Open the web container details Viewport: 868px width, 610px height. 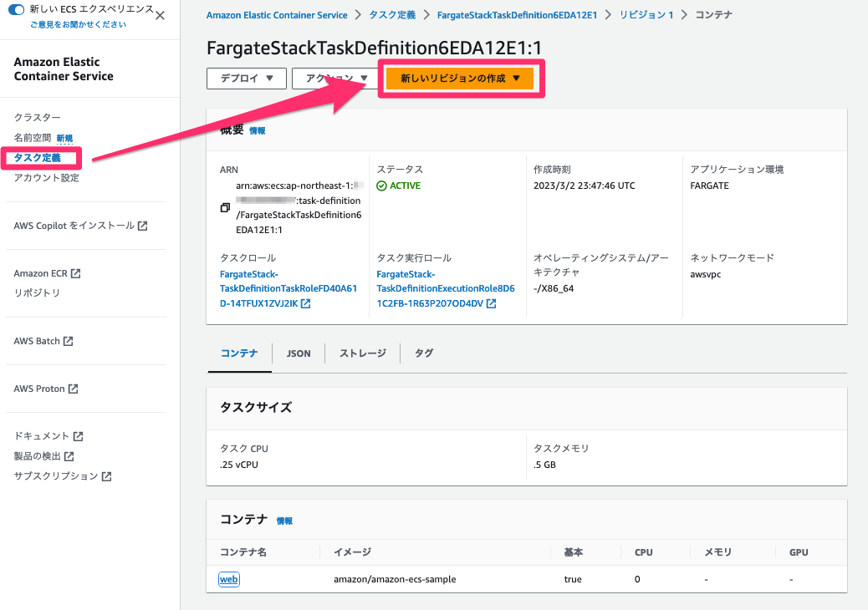[228, 578]
